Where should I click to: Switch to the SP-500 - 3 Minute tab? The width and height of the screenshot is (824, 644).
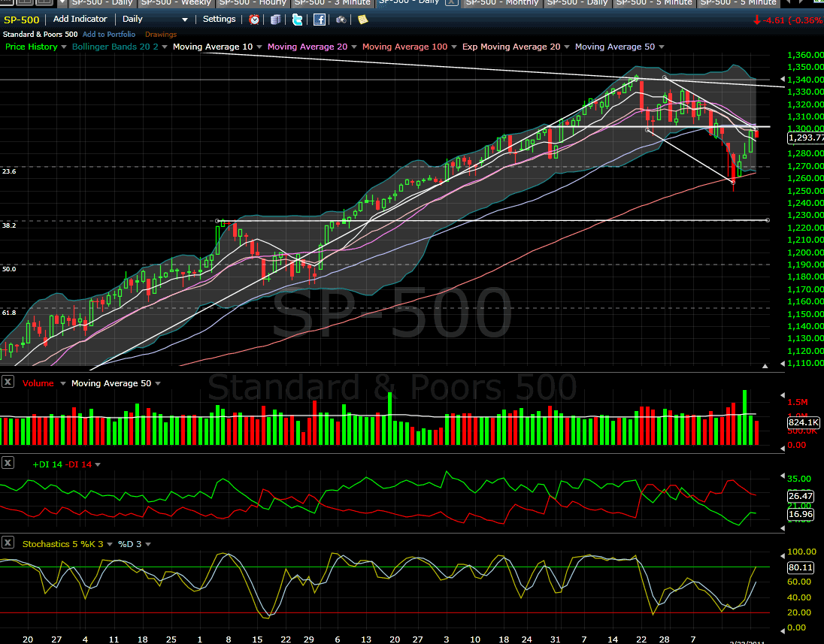point(332,2)
